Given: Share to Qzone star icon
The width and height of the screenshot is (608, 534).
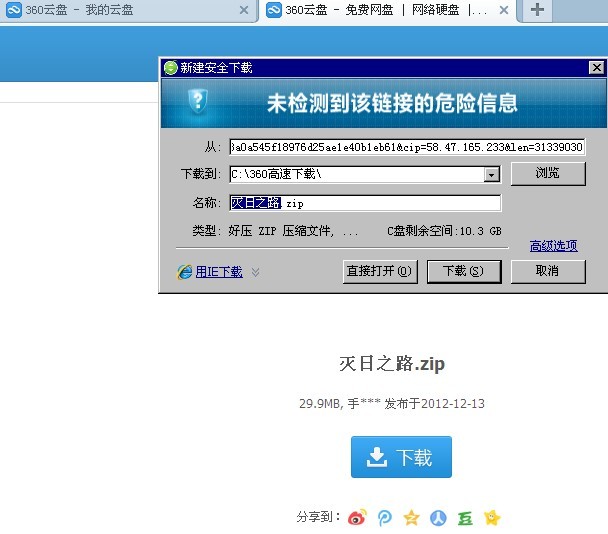Looking at the screenshot, I should pos(411,517).
